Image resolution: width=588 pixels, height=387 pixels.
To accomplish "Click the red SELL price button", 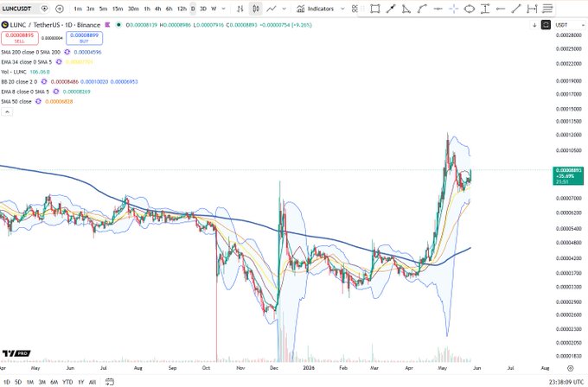I will [x=20, y=37].
